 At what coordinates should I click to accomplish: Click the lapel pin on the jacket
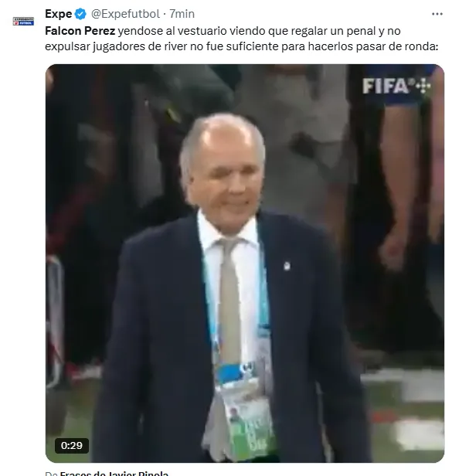(x=287, y=267)
